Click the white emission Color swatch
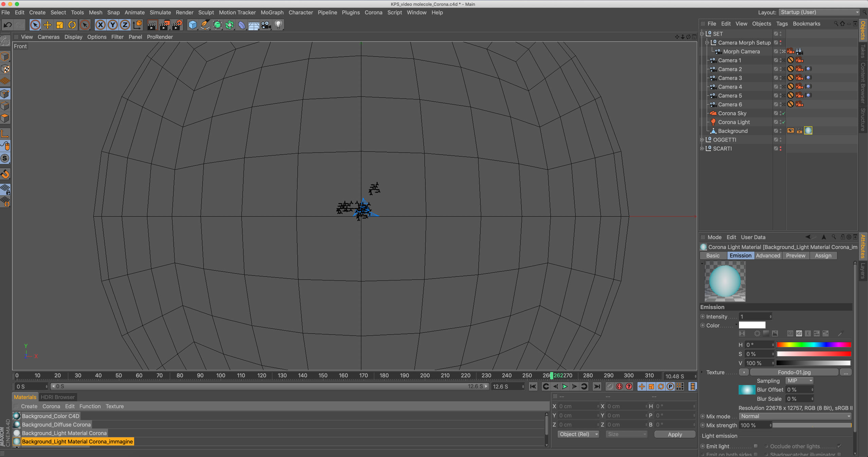Viewport: 868px width, 457px height. pyautogui.click(x=752, y=325)
